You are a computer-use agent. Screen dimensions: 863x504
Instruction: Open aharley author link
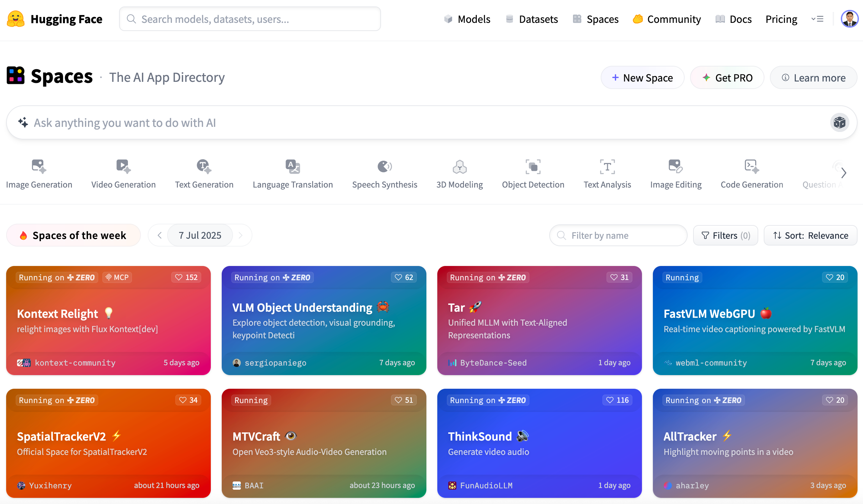[x=686, y=485]
